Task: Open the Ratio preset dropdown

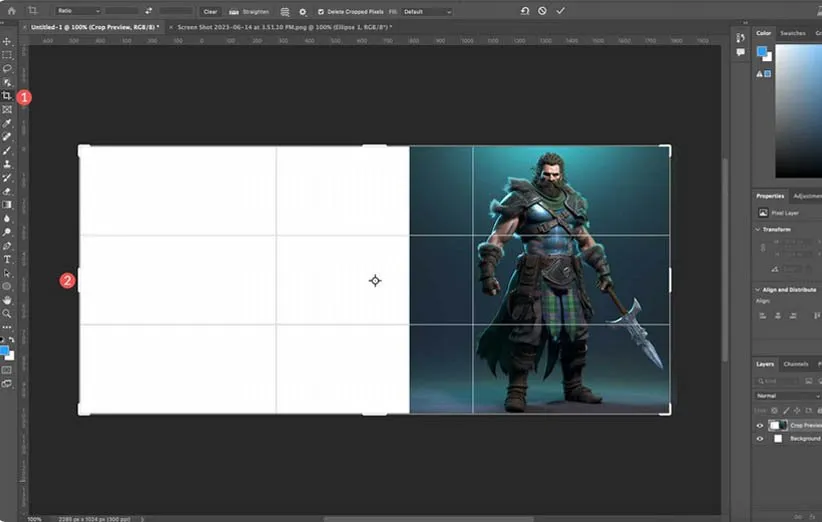Action: pos(78,11)
